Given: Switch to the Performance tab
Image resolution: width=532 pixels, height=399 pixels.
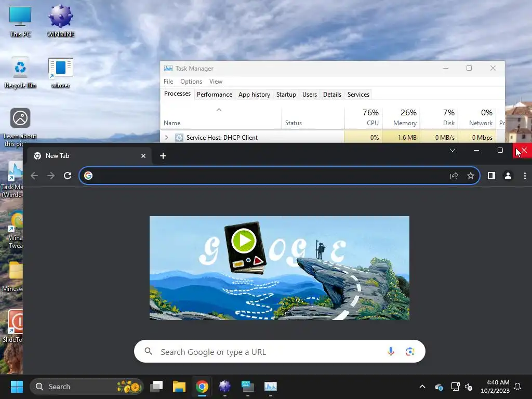Looking at the screenshot, I should [215, 95].
